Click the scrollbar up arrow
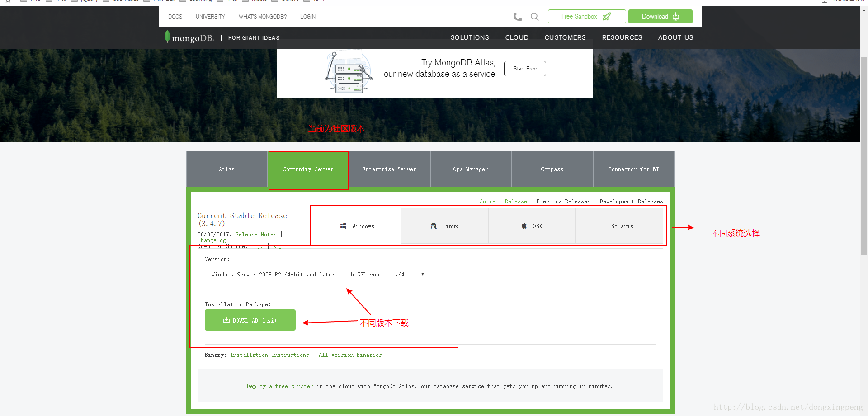This screenshot has width=868, height=416. pyautogui.click(x=864, y=10)
